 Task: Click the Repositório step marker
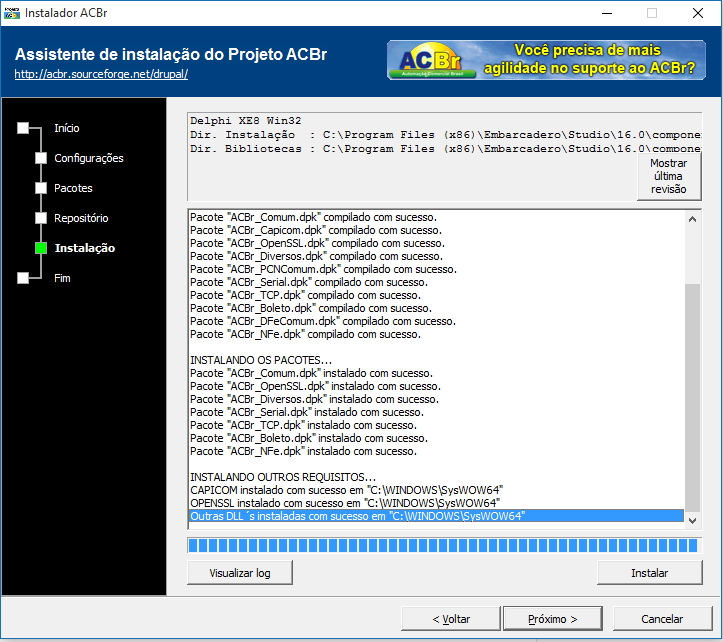tap(41, 218)
